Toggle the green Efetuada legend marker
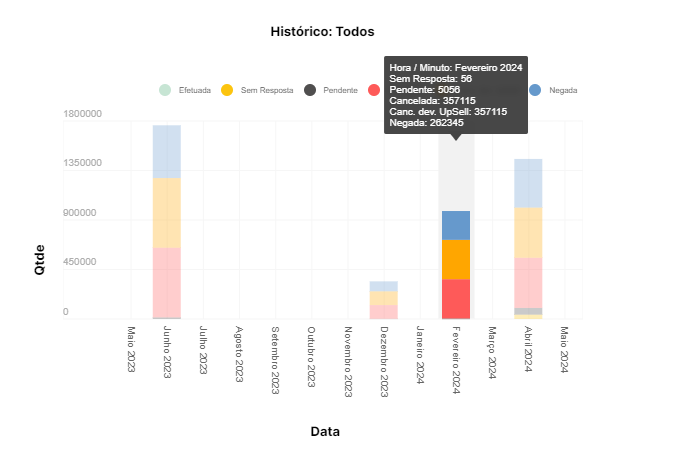The height and width of the screenshot is (451, 677). click(166, 90)
